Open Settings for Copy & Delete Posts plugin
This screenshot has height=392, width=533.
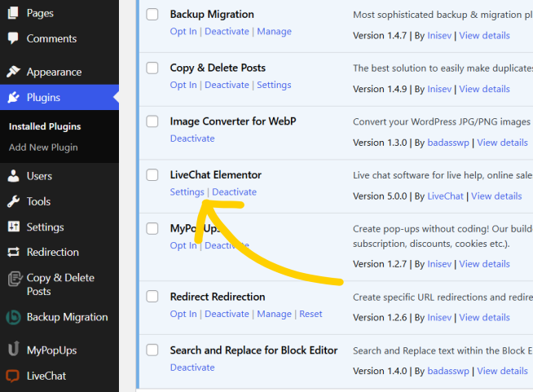274,85
